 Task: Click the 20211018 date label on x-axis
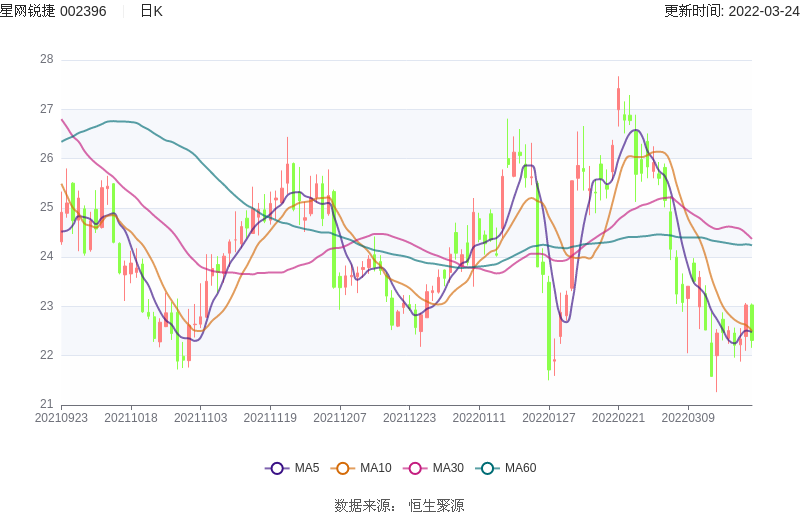click(131, 418)
